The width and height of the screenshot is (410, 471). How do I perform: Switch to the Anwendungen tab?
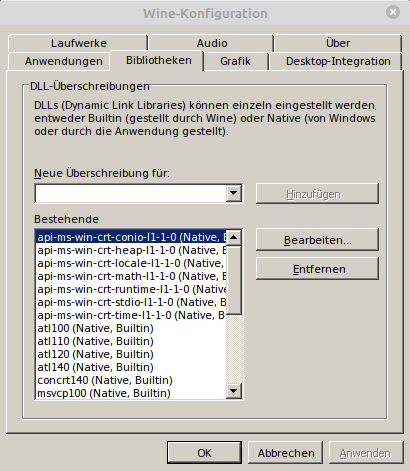[x=63, y=61]
